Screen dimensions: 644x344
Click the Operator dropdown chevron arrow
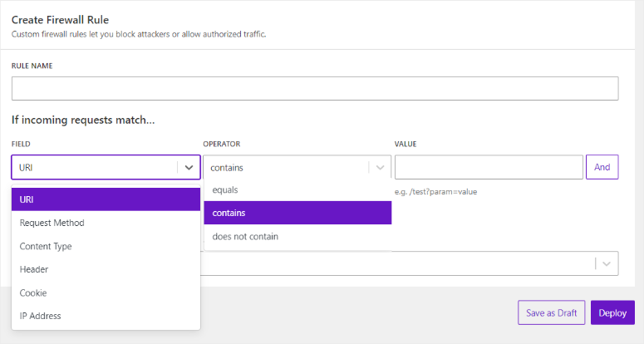click(381, 167)
